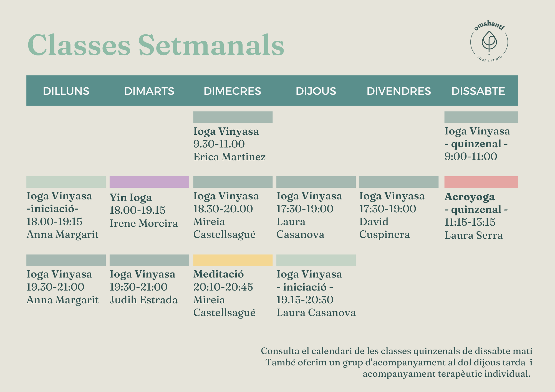Click teacher name Erica Martinez
Viewport: 555px width, 392px height.
(x=229, y=157)
